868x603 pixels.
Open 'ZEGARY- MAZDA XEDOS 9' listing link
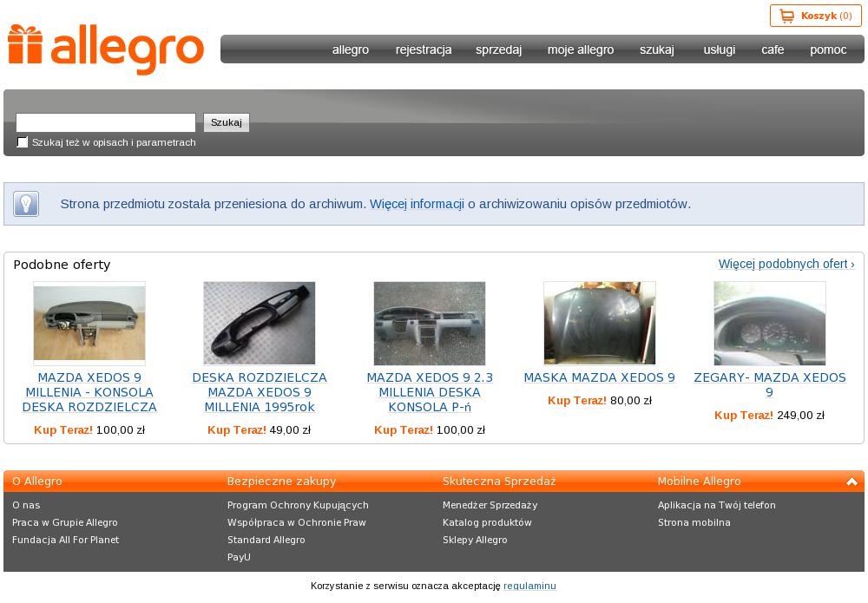tap(769, 385)
